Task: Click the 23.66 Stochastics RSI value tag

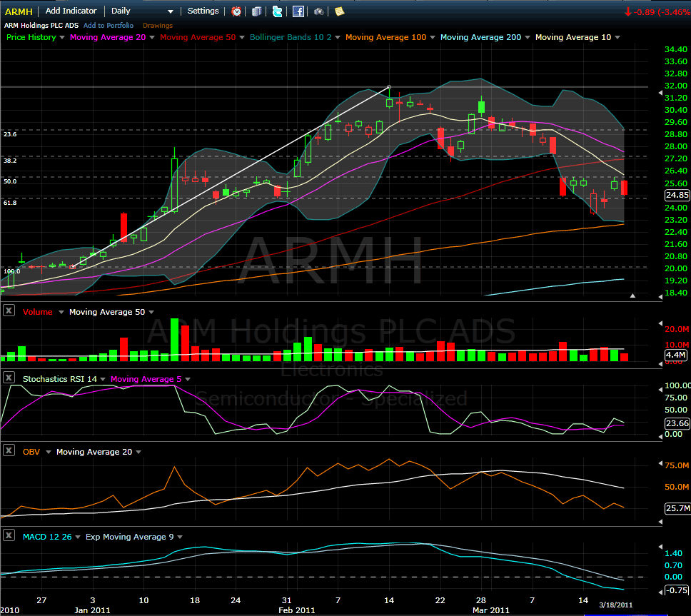Action: pos(677,423)
